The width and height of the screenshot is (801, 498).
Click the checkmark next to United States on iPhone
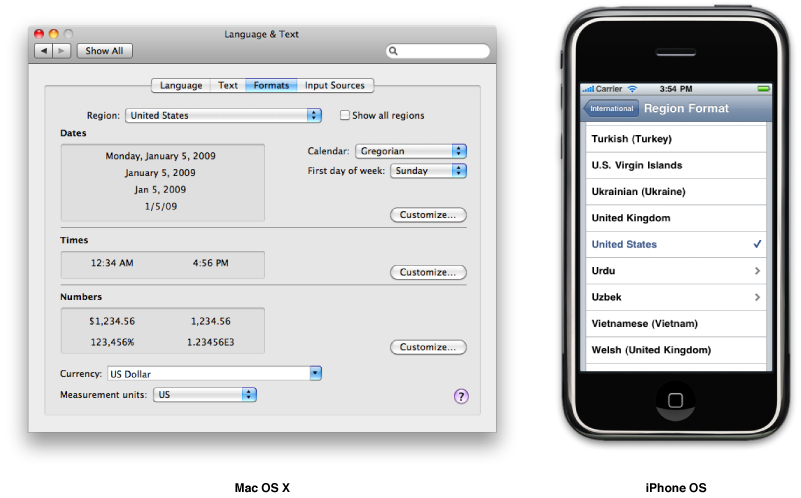[757, 244]
